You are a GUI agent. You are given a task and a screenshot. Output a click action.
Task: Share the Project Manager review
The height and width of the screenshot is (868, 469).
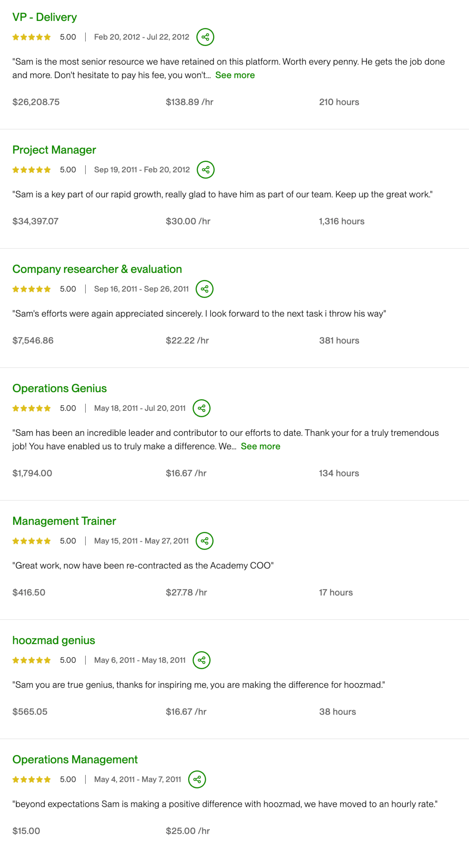(206, 170)
